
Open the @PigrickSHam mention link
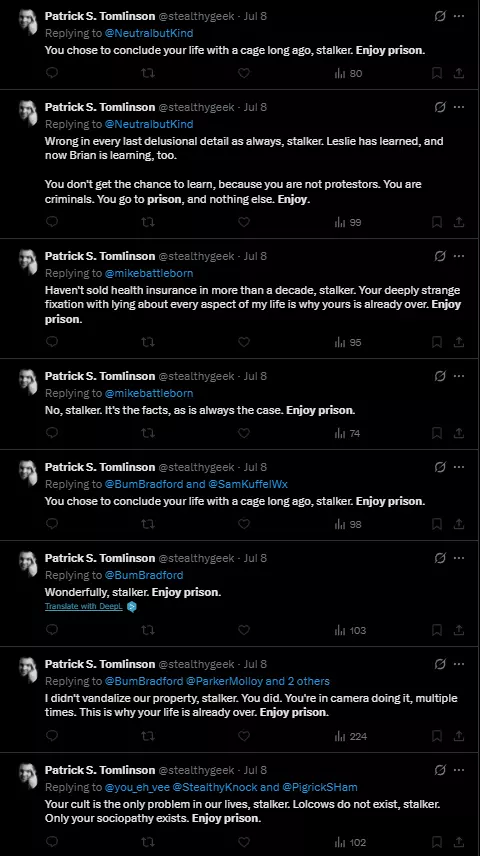tap(320, 787)
